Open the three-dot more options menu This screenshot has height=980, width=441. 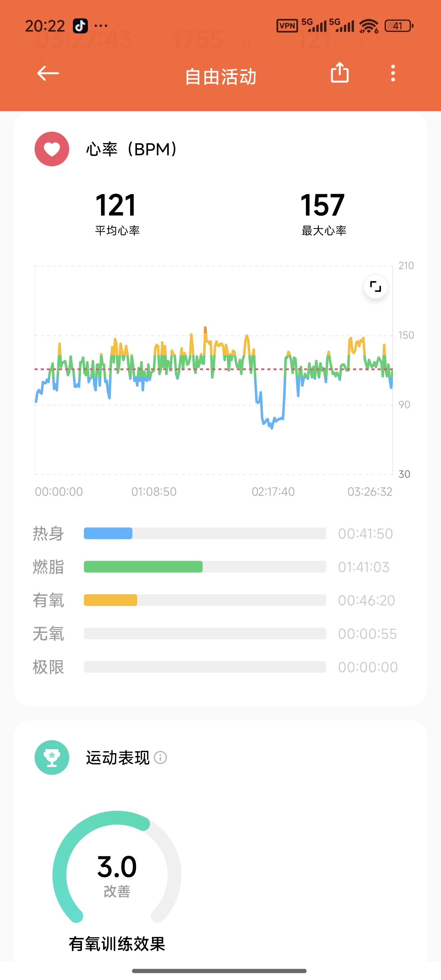[393, 73]
